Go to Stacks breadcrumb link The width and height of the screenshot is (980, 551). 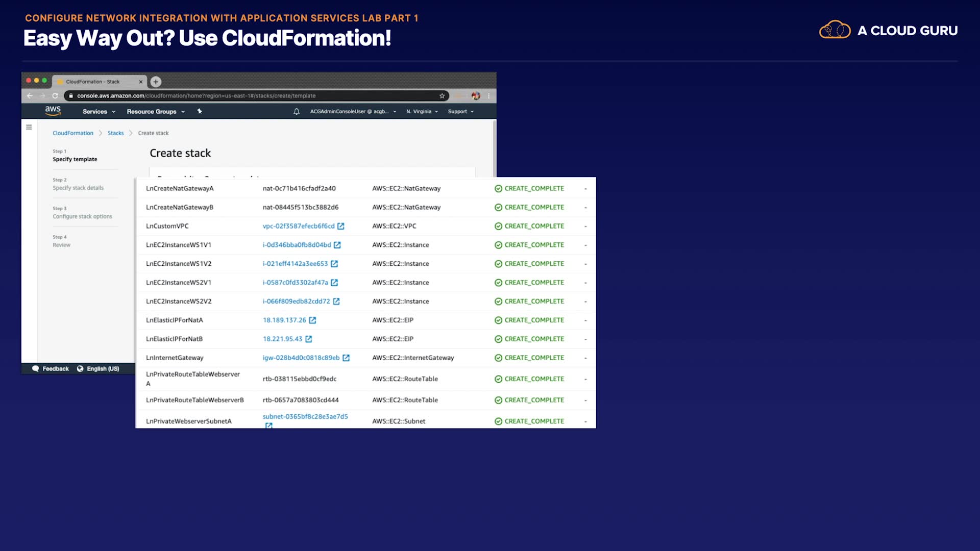tap(115, 133)
